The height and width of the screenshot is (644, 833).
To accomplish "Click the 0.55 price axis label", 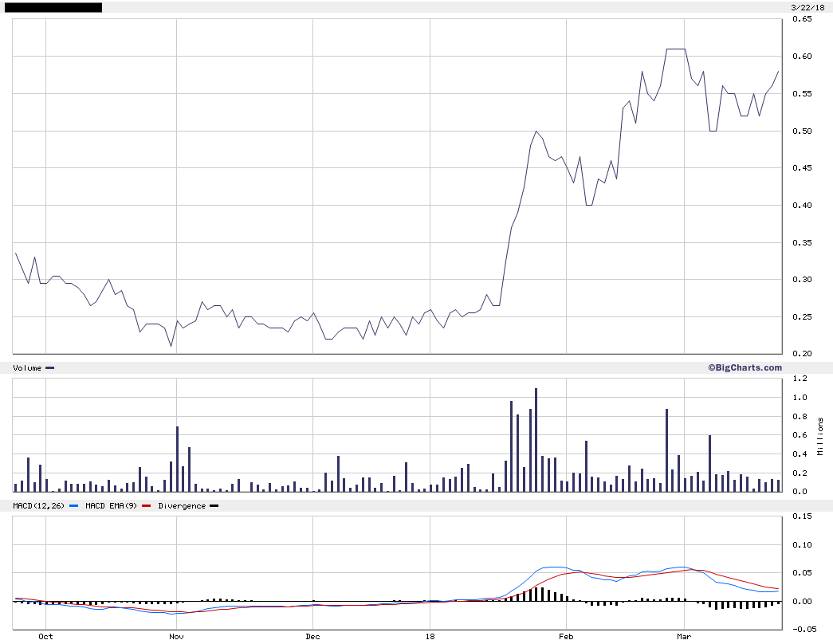I will coord(802,93).
